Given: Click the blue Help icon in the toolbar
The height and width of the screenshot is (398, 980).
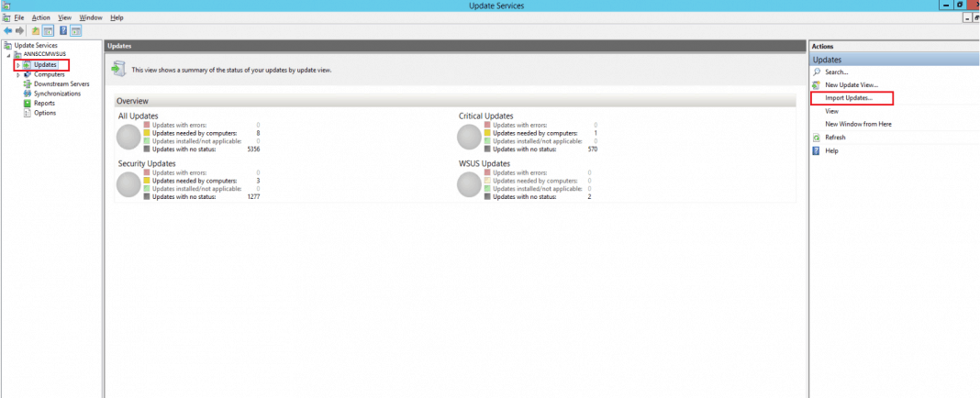Looking at the screenshot, I should tap(63, 30).
